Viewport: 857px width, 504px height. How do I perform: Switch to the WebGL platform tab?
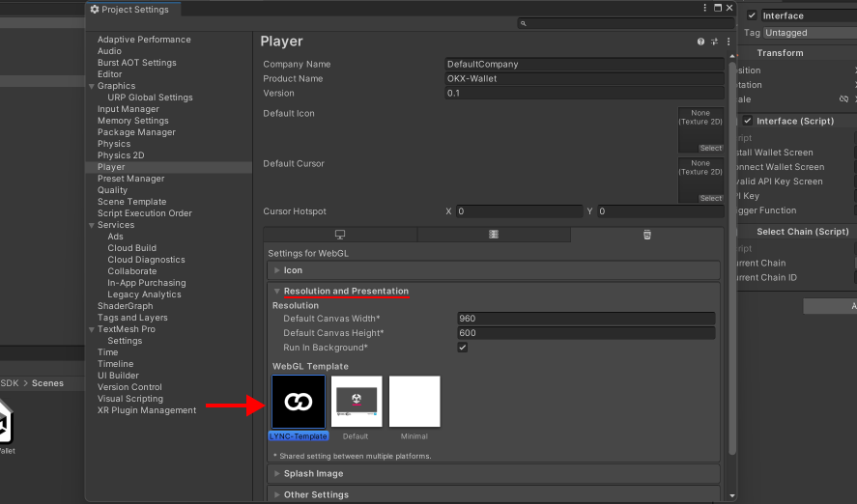click(x=647, y=235)
